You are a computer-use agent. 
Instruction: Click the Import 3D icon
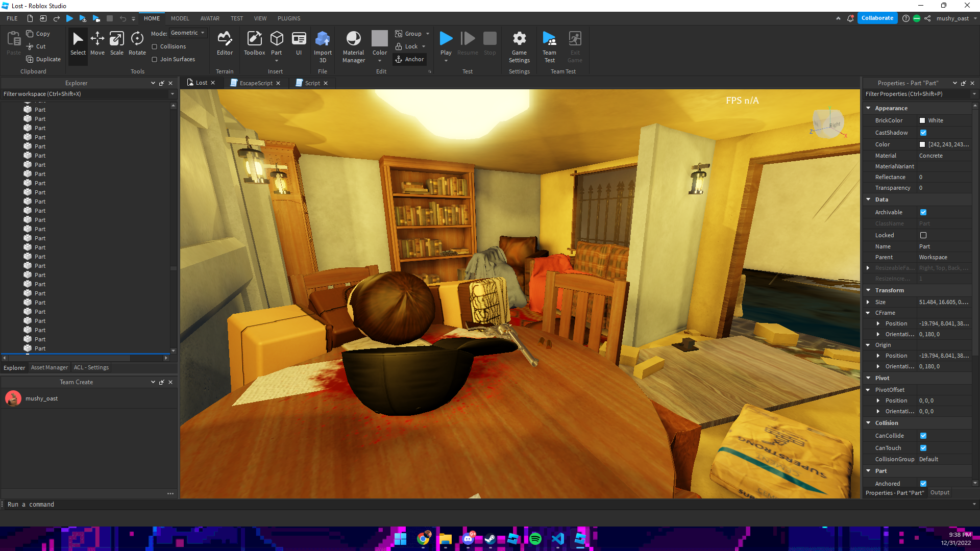(323, 39)
